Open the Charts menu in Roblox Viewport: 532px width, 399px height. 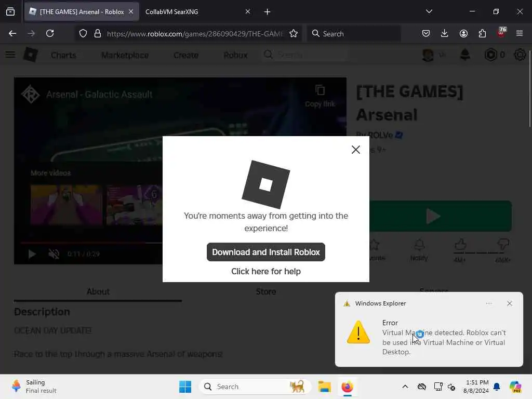click(x=63, y=55)
